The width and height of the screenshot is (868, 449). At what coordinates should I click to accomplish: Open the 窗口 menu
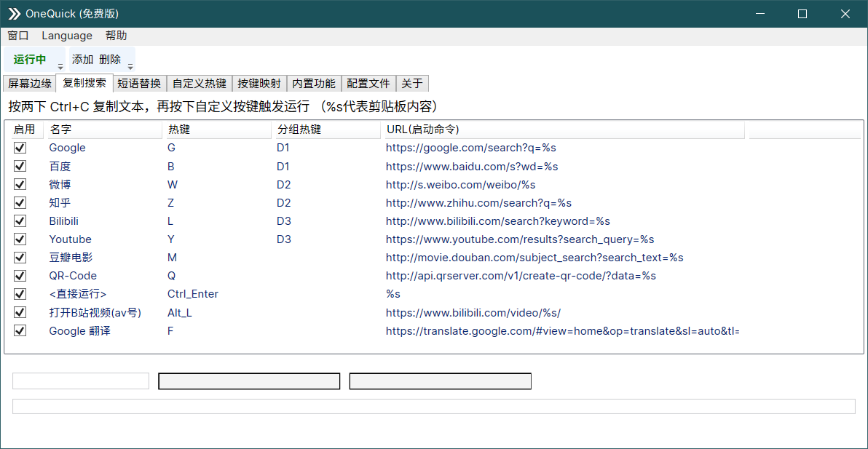click(17, 35)
